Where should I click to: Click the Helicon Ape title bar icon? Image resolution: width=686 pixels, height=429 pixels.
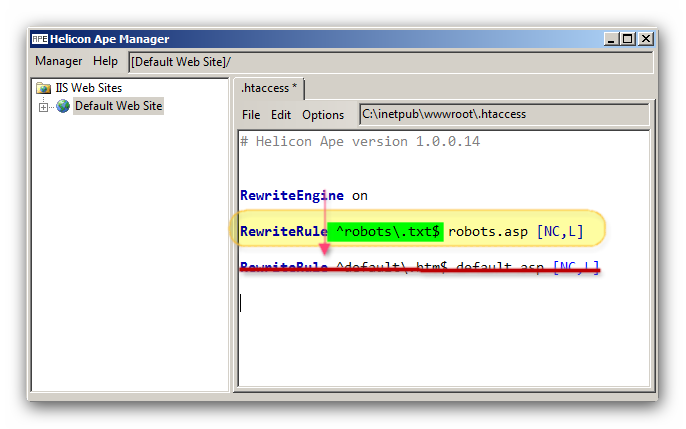pyautogui.click(x=39, y=39)
